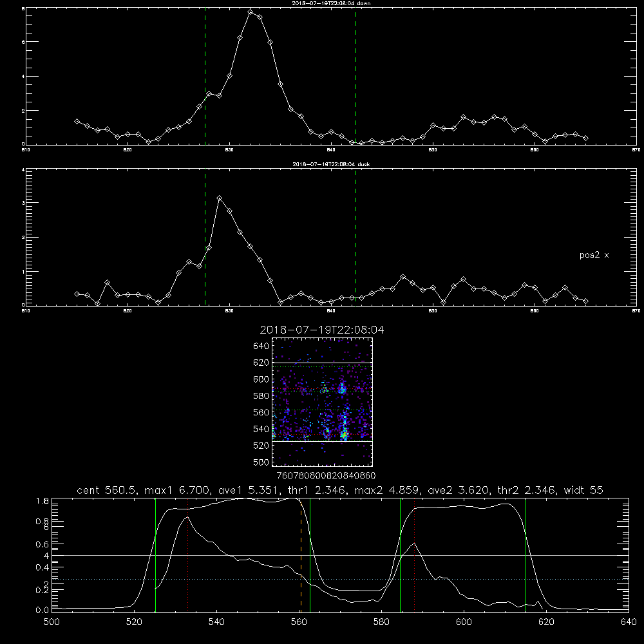Click the left green dashed line in dawn plot

click(205, 77)
